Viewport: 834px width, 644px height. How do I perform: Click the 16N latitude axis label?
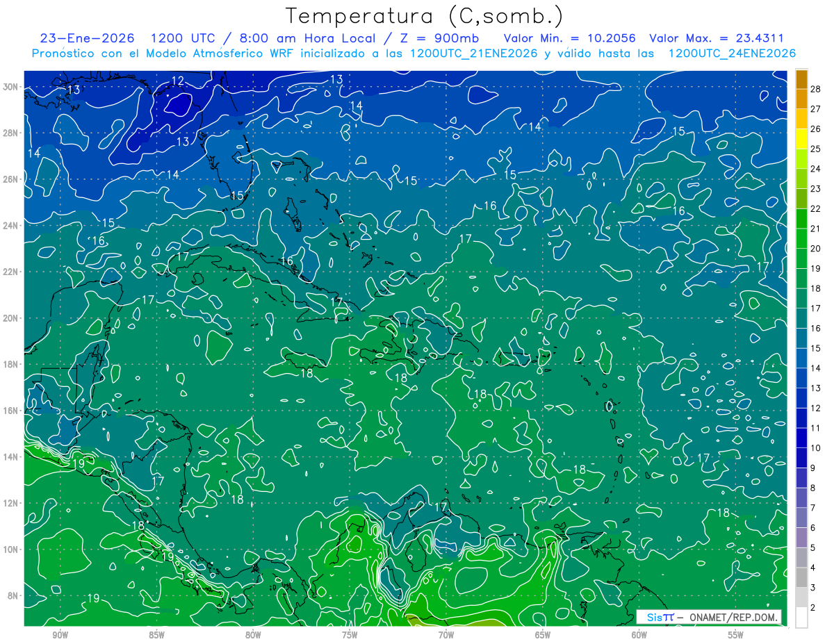11,411
